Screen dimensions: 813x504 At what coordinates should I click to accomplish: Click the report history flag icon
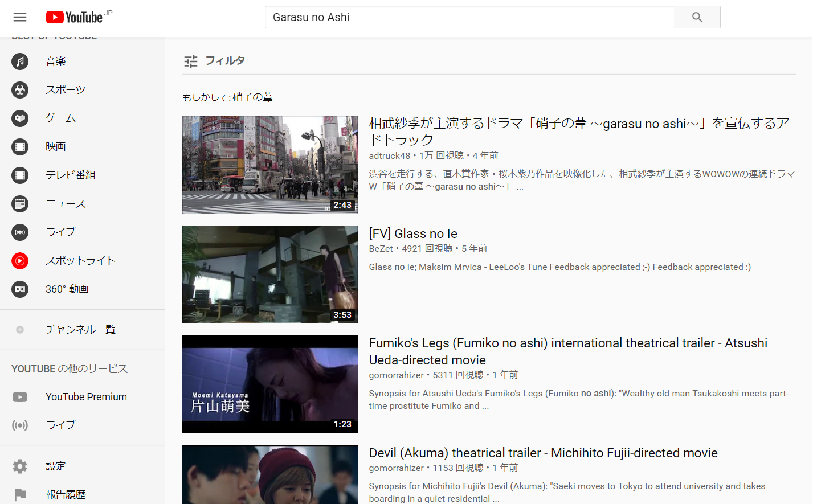[x=20, y=495]
